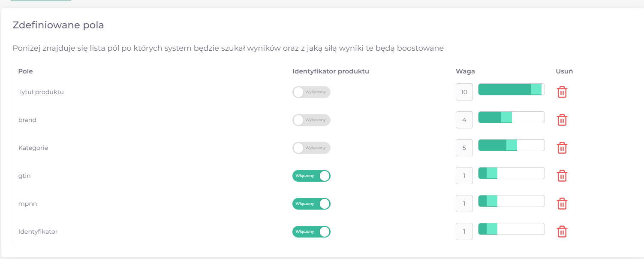Screen dimensions: 644x259
Task: Toggle Kategorie product identifier switch
Action: point(311,148)
